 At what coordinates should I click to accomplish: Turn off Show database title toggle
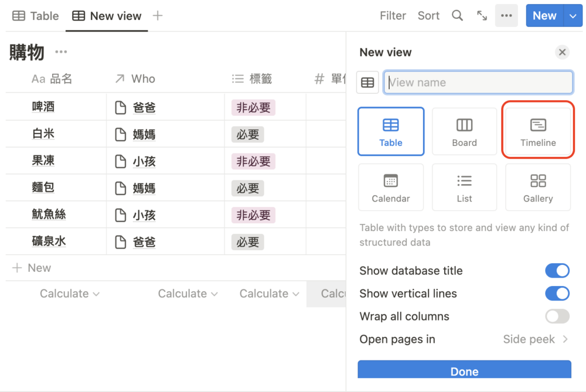(x=557, y=271)
